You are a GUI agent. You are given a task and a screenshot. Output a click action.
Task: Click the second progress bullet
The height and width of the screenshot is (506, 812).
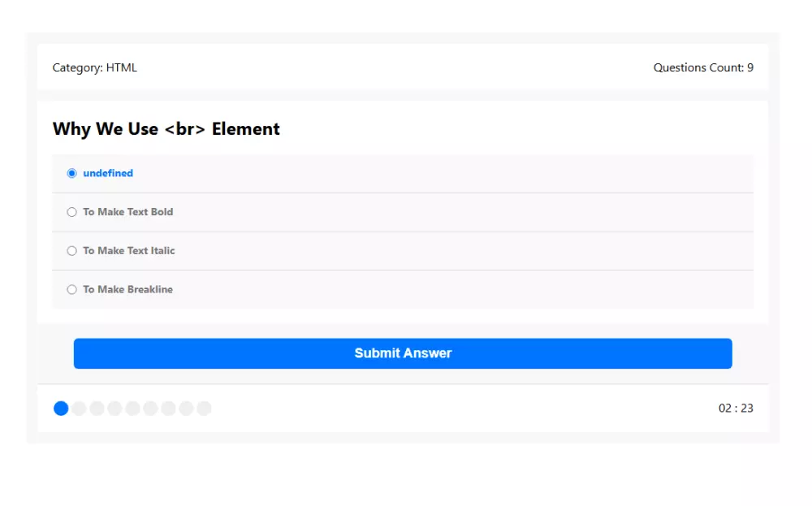click(79, 409)
